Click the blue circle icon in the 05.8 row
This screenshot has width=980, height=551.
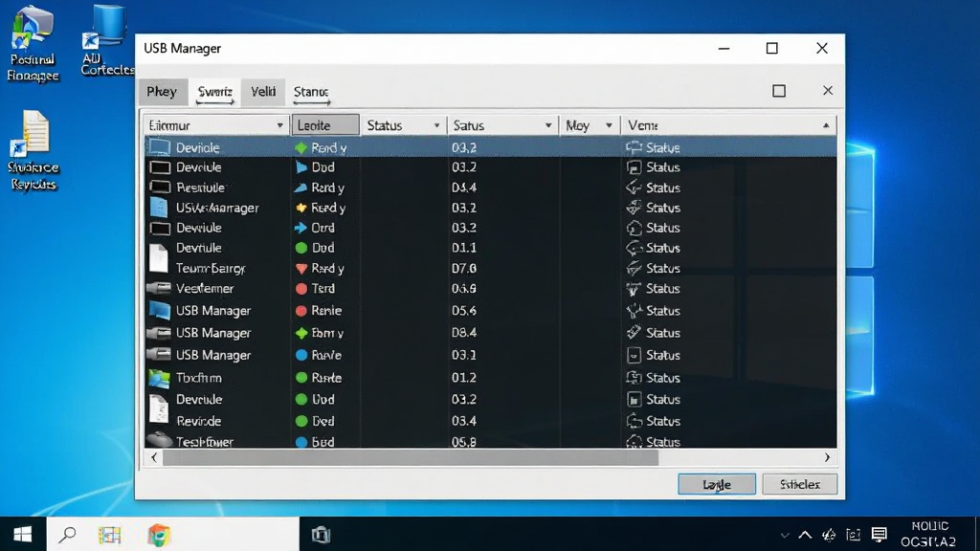pos(301,442)
